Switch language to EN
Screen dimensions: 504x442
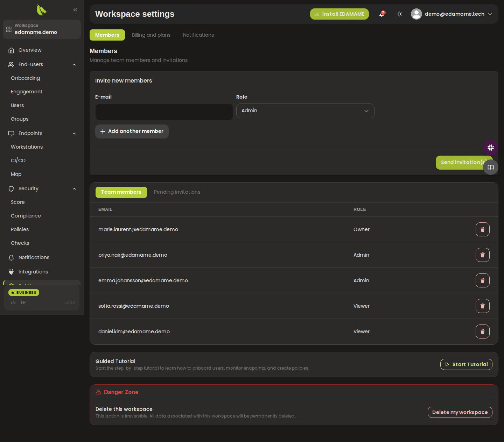[x=13, y=302]
